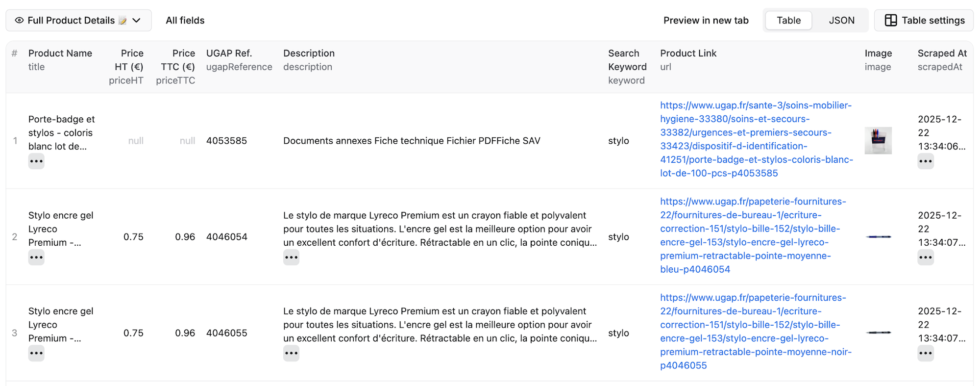
Task: Switch the preview to JSON view
Action: (841, 20)
